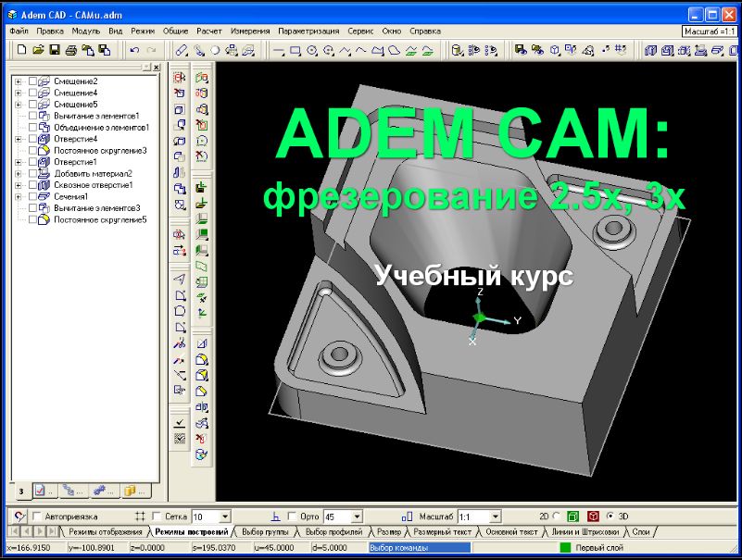
Task: Tick the checkbox for Постоянное скругление3
Action: (x=32, y=150)
